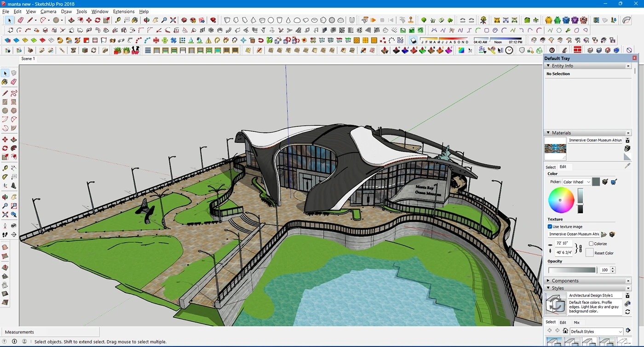
Task: Switch to Materials Select tab
Action: coord(551,167)
